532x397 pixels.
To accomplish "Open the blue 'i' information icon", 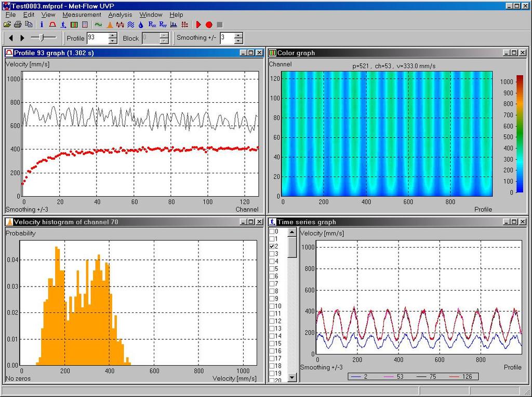I will (42, 25).
